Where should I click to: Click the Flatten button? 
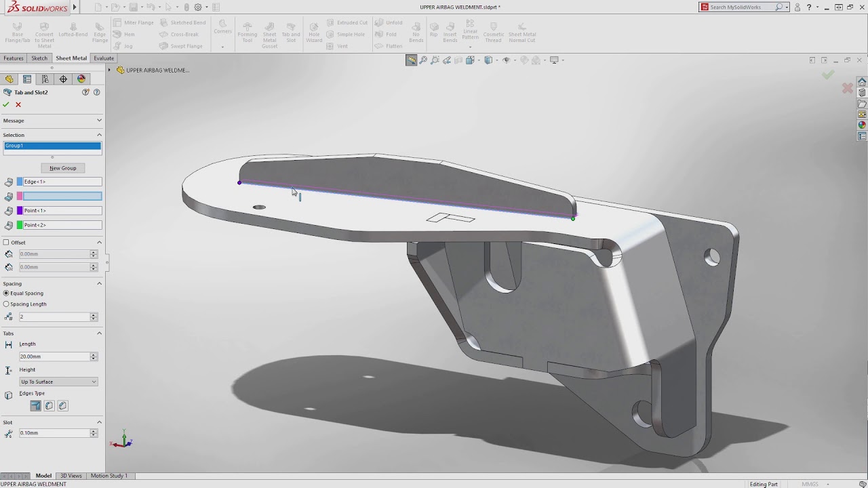pyautogui.click(x=389, y=46)
